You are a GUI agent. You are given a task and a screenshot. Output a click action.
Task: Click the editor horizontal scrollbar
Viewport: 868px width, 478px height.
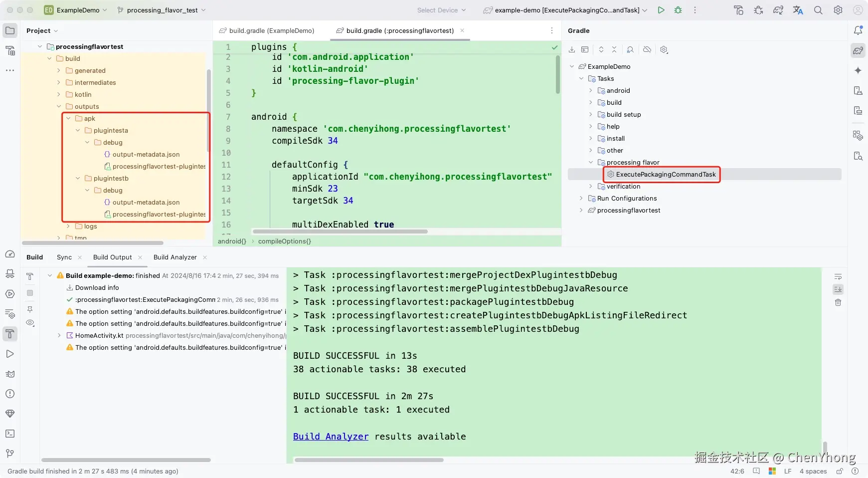pyautogui.click(x=340, y=232)
